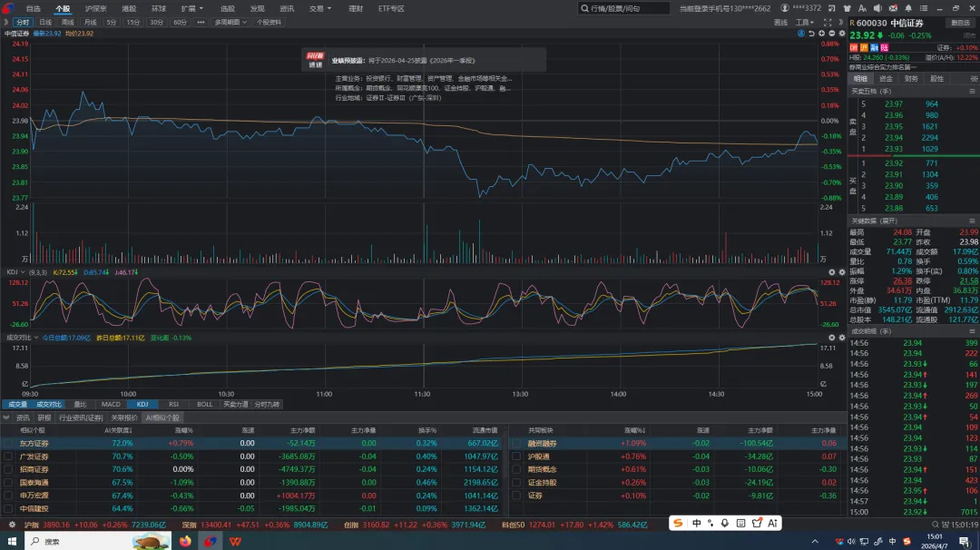Image resolution: width=980 pixels, height=550 pixels.
Task: Open the ETF专区 menu tab
Action: coord(391,8)
